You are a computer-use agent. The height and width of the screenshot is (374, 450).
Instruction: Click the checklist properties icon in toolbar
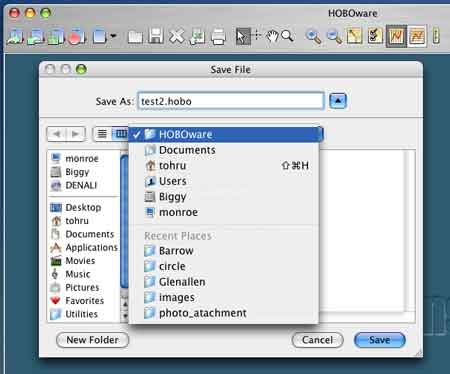pos(375,36)
